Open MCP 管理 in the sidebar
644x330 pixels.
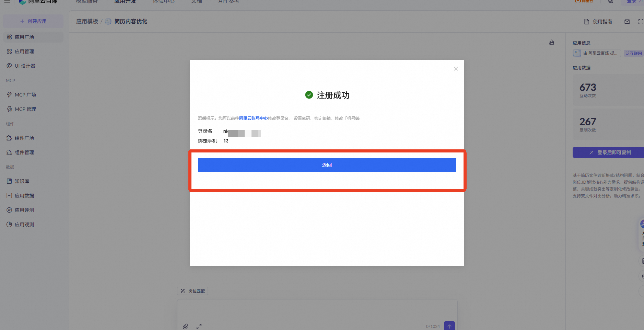pyautogui.click(x=33, y=109)
